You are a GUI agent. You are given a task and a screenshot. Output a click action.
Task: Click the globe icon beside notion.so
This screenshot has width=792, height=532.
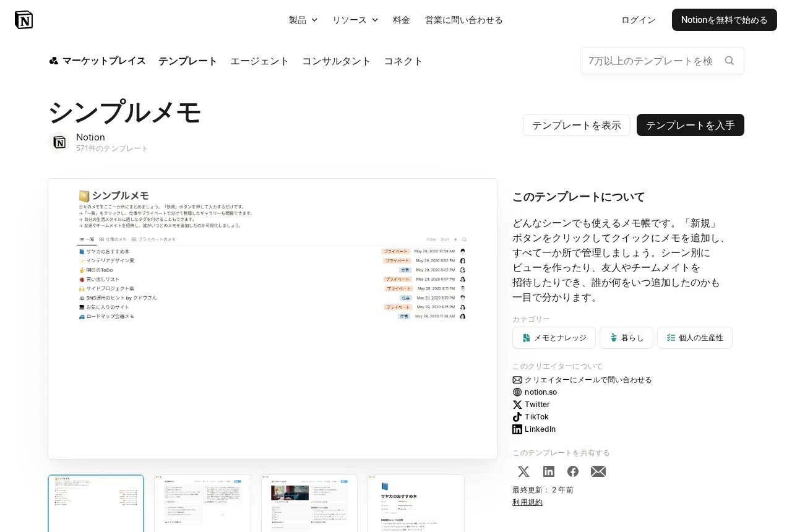coord(517,392)
